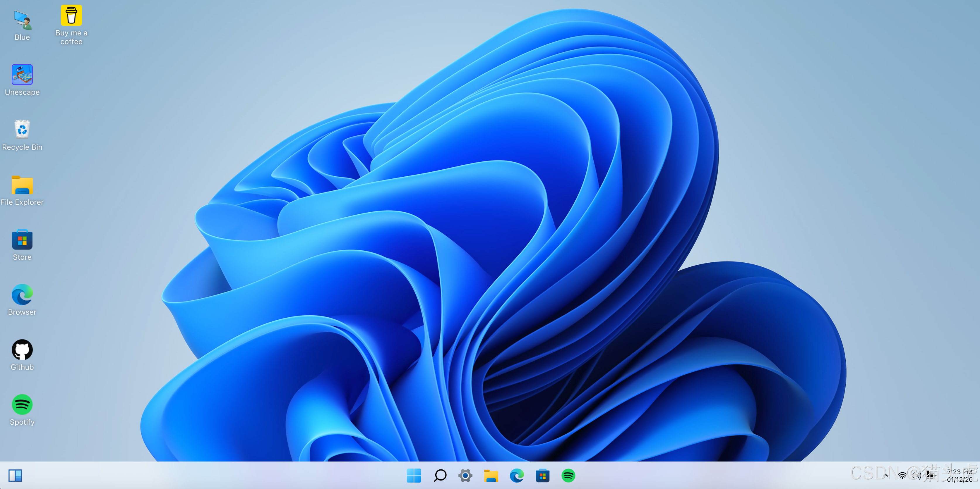
Task: Open File Explorer from the taskbar
Action: click(x=491, y=475)
